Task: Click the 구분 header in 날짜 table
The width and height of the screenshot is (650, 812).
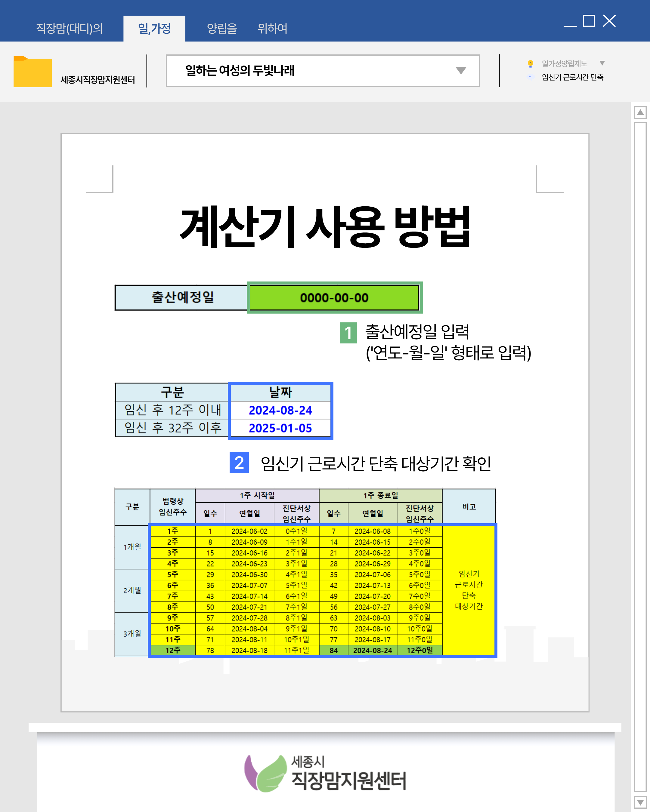Action: coord(172,392)
